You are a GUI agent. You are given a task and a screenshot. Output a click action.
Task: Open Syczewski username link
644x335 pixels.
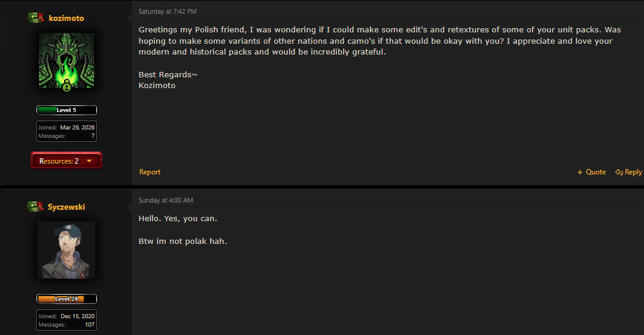(x=66, y=207)
